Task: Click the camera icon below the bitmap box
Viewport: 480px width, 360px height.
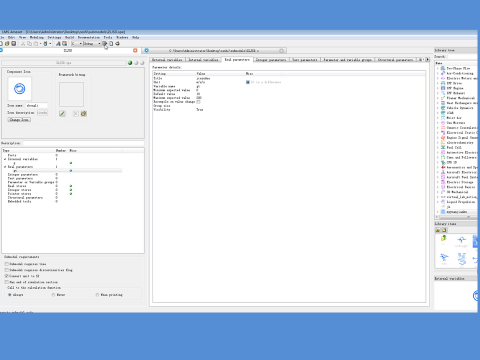Action: tap(84, 114)
